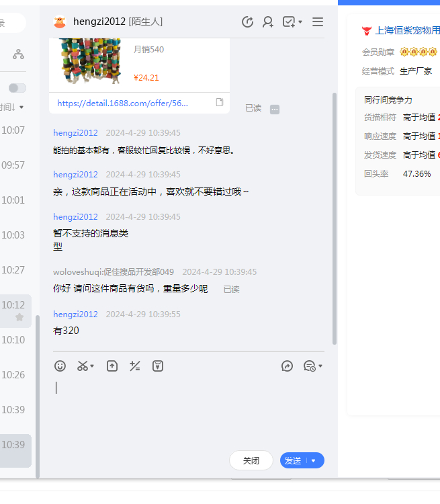440x504 pixels.
Task: Open the detail.1688.com product link
Action: tap(122, 103)
